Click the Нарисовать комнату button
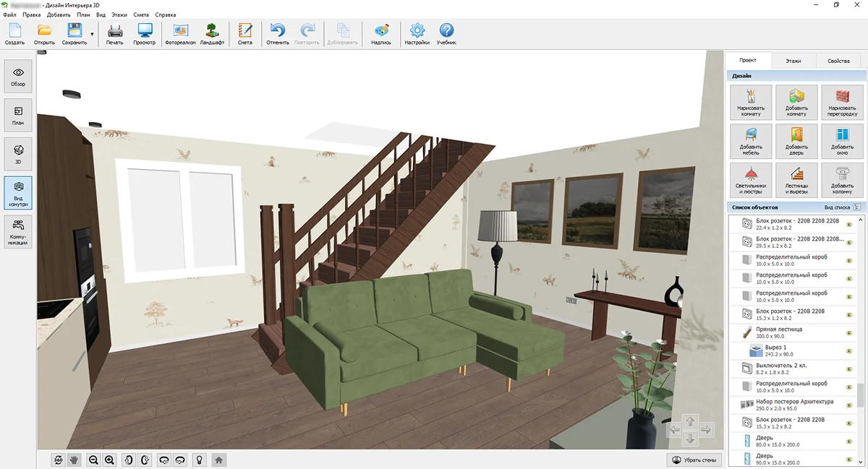The height and width of the screenshot is (469, 868). (751, 103)
